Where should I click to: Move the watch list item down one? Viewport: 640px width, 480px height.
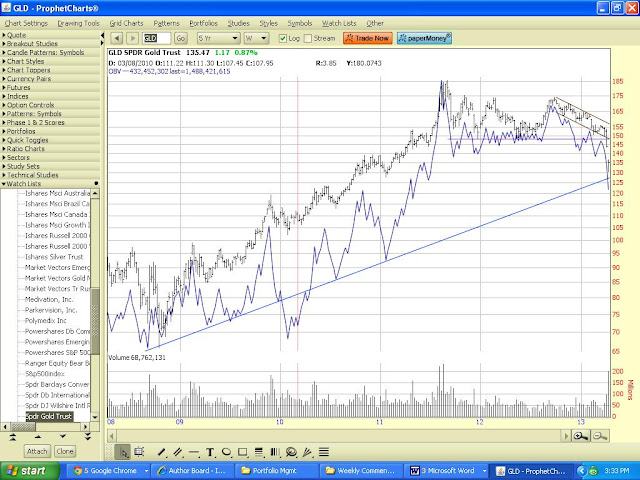click(62, 437)
